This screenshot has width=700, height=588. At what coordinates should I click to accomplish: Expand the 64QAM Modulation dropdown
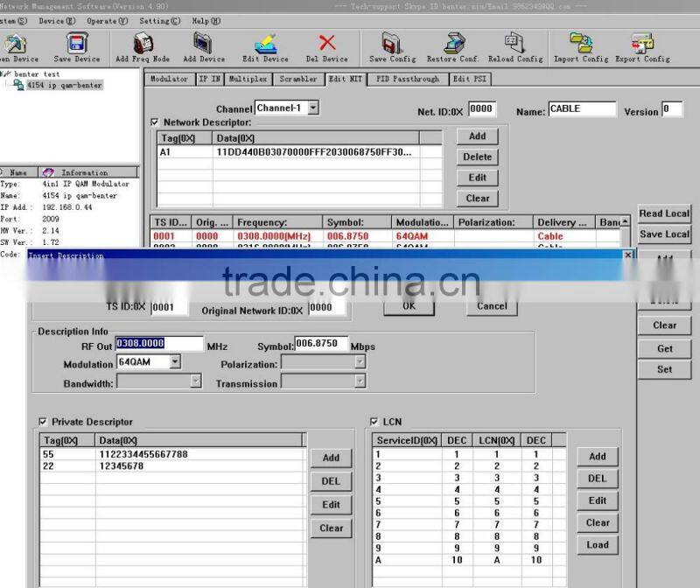pos(175,362)
